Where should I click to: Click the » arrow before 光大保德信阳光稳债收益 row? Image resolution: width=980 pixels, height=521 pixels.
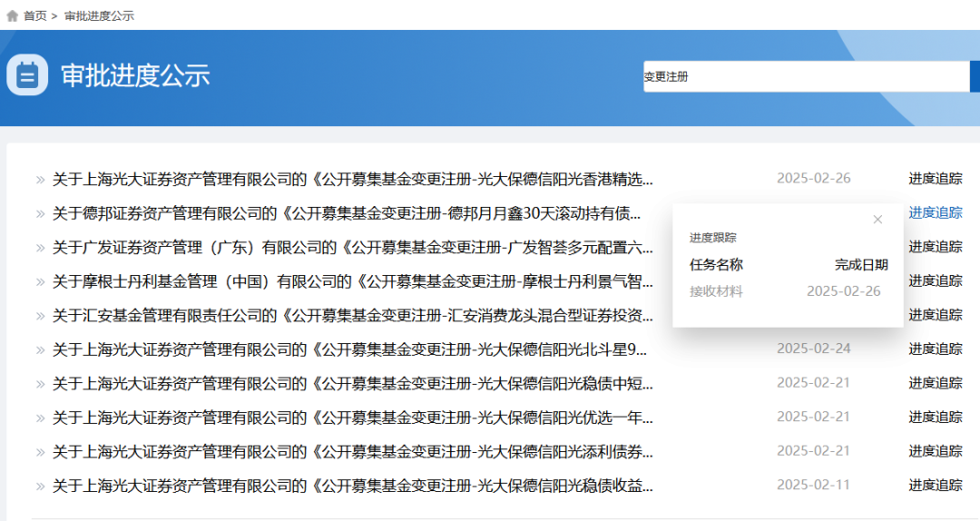pos(41,486)
